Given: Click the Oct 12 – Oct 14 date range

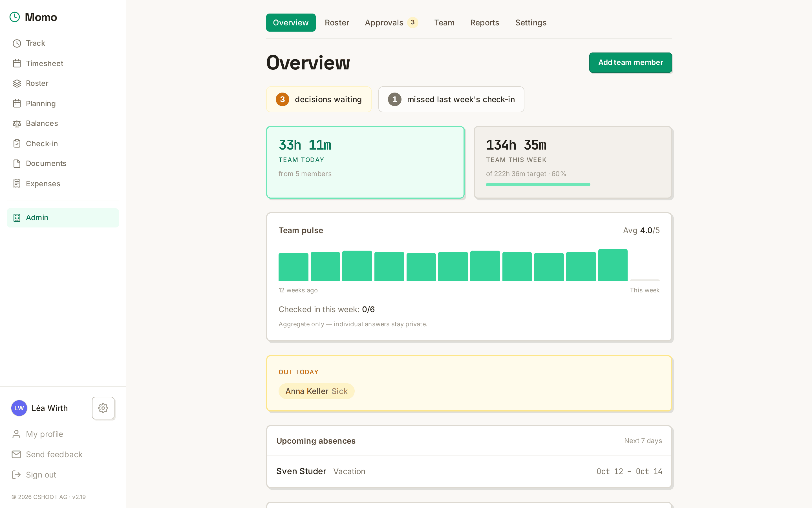Looking at the screenshot, I should point(629,471).
